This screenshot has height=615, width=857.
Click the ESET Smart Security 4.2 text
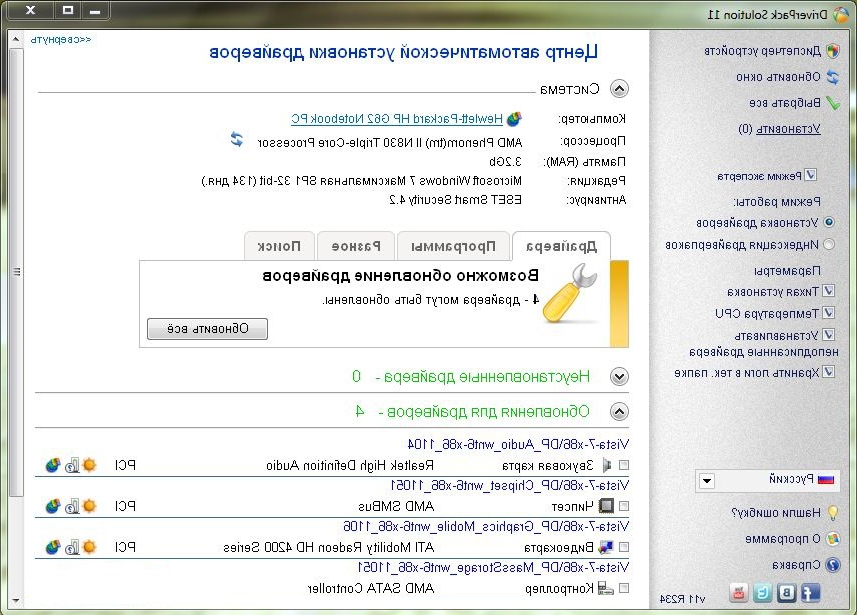tap(455, 200)
